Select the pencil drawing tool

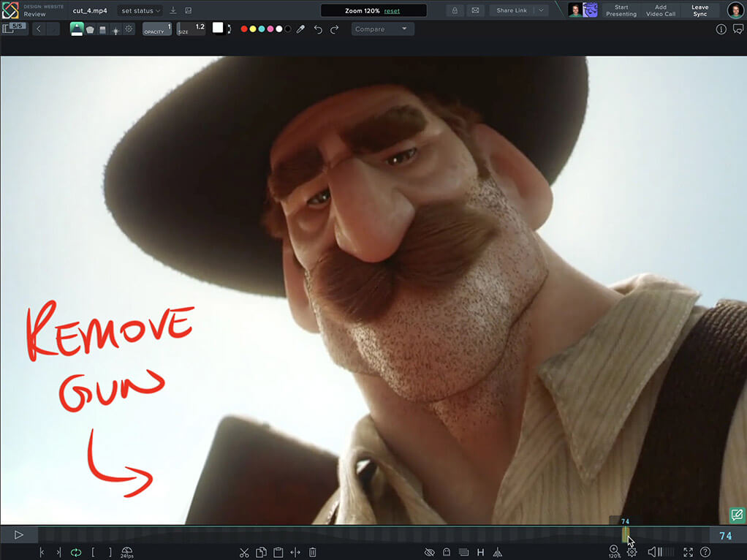pos(77,29)
